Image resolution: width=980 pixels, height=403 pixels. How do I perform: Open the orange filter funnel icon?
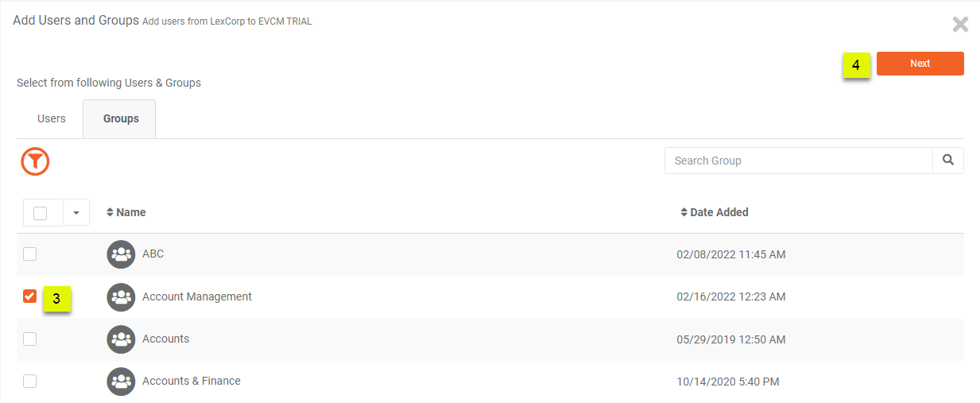coord(35,161)
